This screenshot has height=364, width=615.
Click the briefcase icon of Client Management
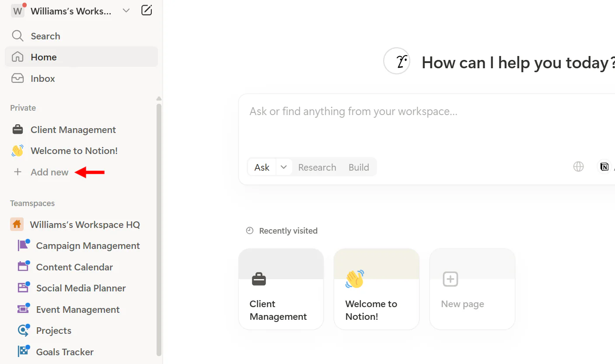pos(17,129)
